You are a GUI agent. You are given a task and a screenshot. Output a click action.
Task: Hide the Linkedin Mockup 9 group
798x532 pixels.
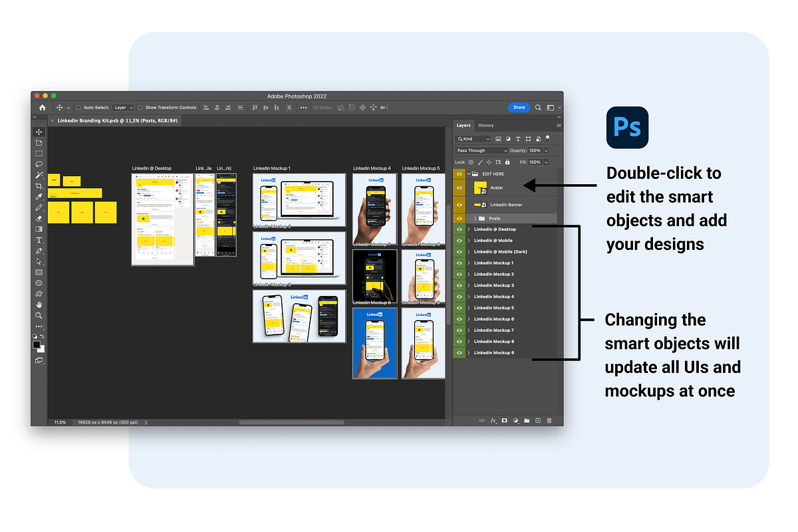pos(459,352)
